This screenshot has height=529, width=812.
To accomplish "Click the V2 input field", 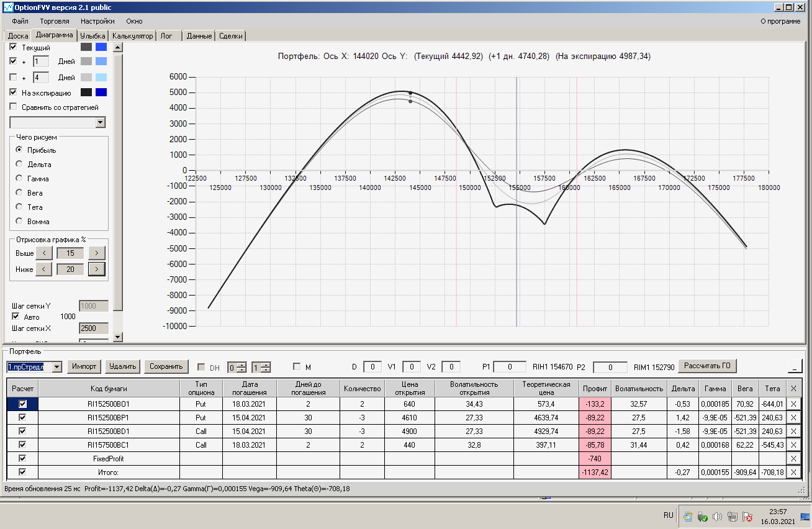I will coord(451,367).
